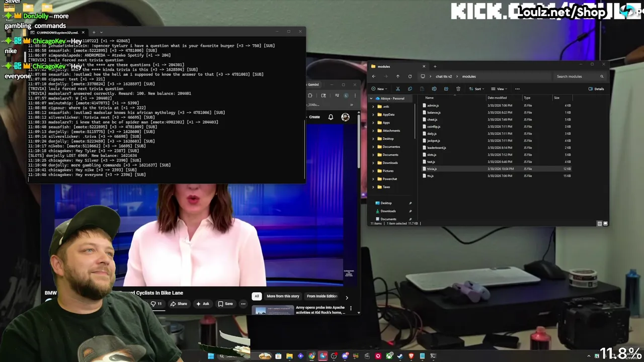Click Ask button under the video
Image resolution: width=644 pixels, height=362 pixels.
pos(202,304)
